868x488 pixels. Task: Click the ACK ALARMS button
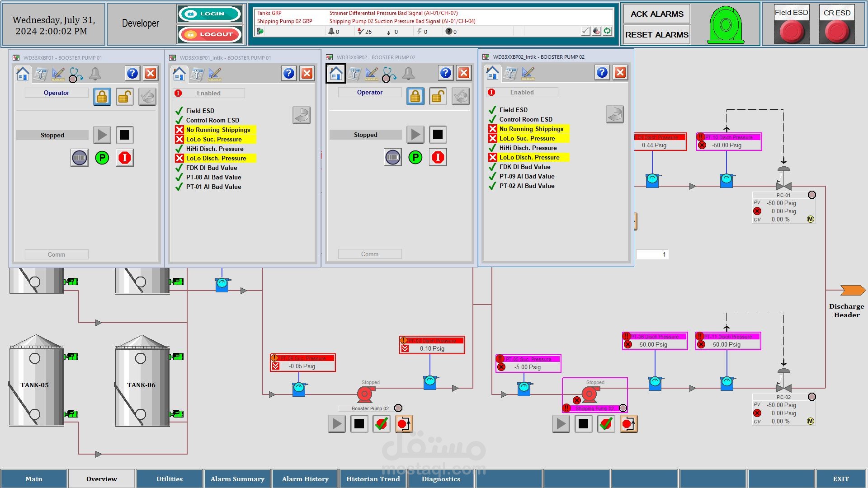click(x=657, y=14)
